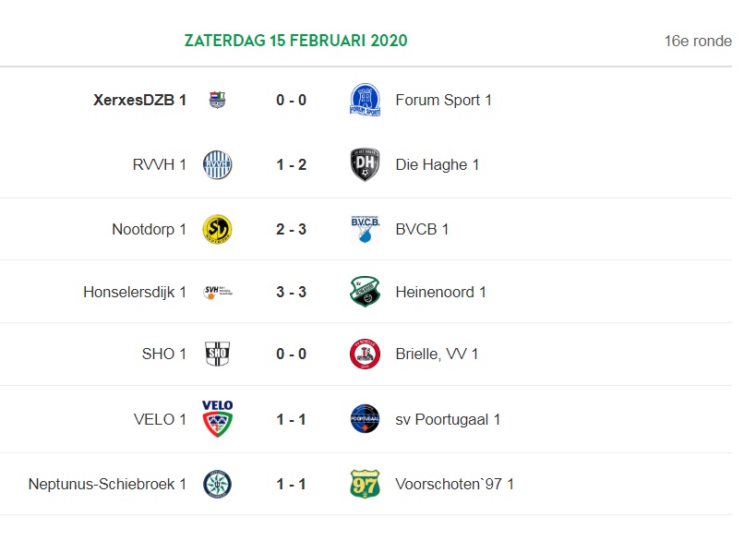Click the Neptunus-Schiebroek trident logo

pyautogui.click(x=218, y=484)
